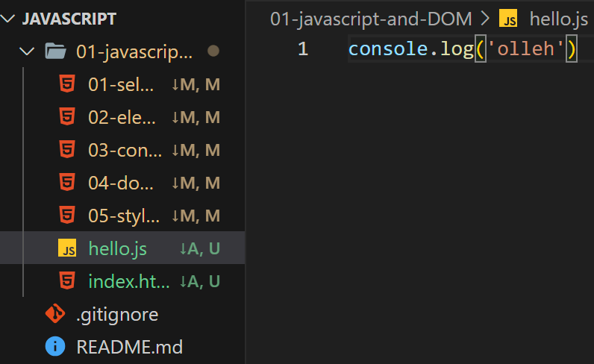Open the 05-styl... HTML file
594x364 pixels.
[x=124, y=216]
